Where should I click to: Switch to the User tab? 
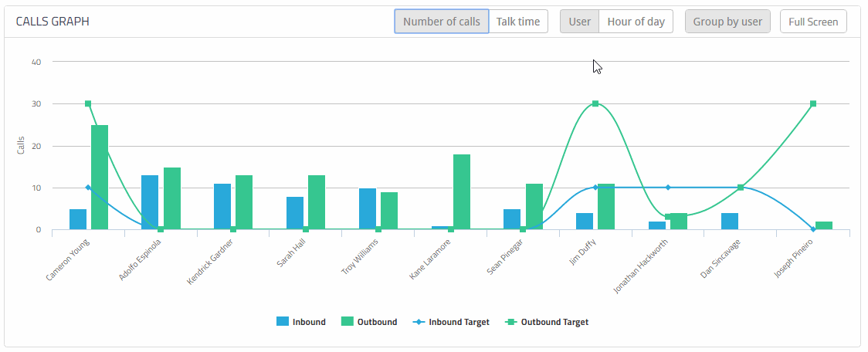point(579,22)
